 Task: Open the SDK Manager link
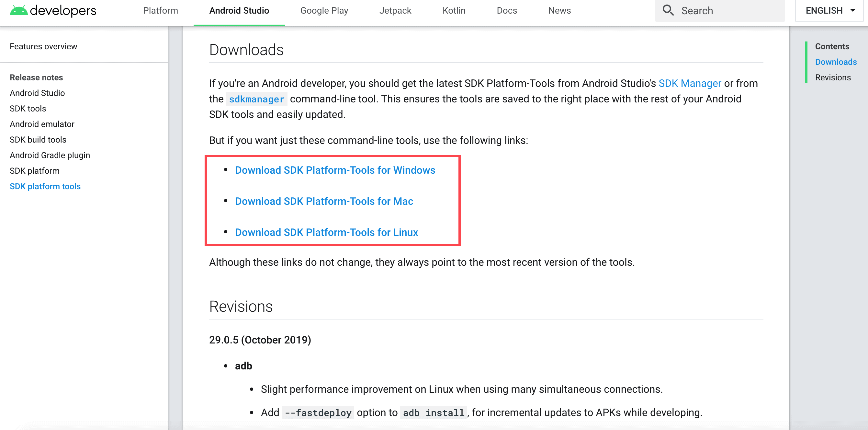[690, 83]
